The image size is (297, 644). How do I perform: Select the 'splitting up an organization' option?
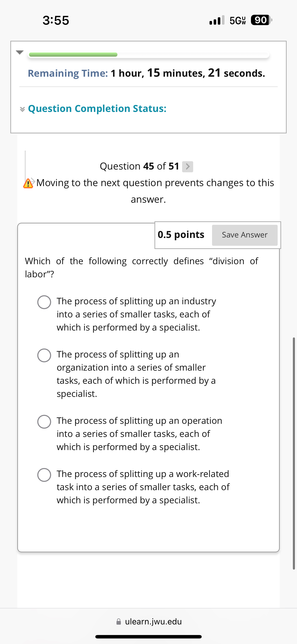point(44,355)
